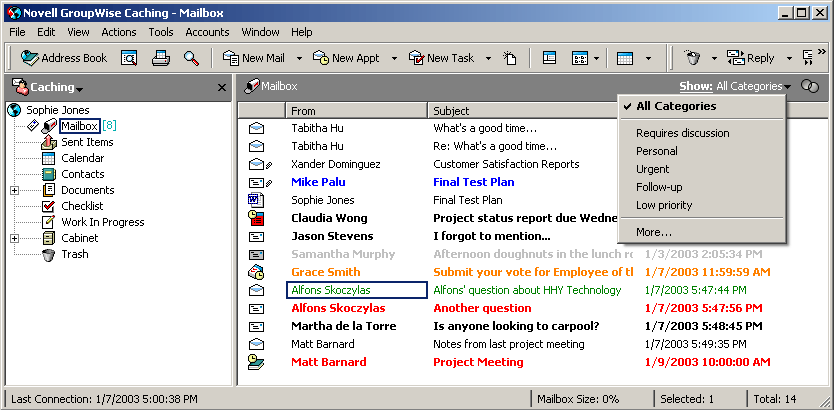Choose More… in category menu

coord(702,232)
